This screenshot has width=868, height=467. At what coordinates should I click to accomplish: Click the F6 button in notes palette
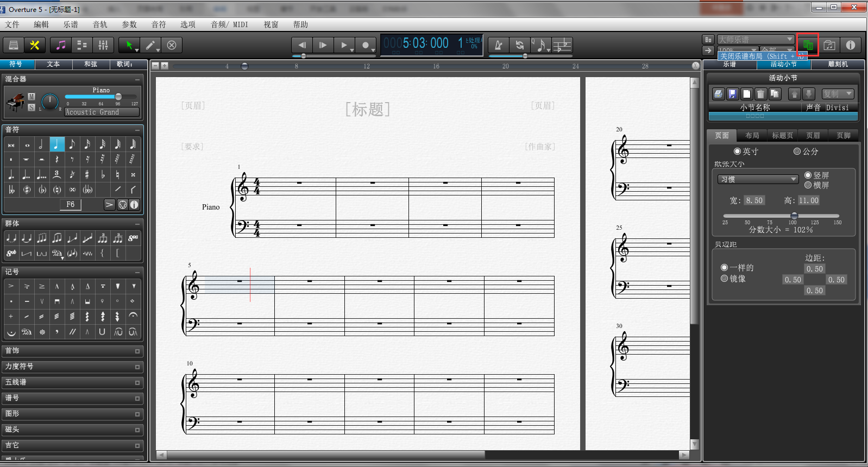pos(71,205)
